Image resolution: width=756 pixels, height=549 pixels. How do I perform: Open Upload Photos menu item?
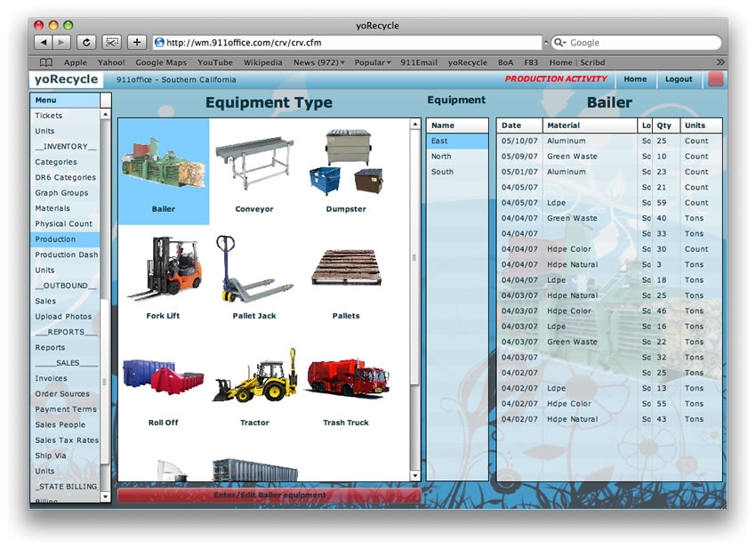click(63, 317)
